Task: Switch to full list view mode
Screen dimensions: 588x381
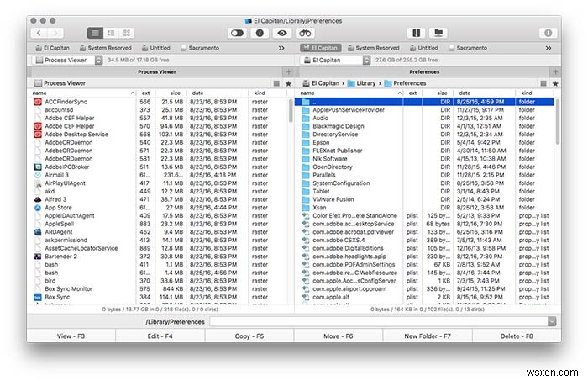Action: [95, 33]
